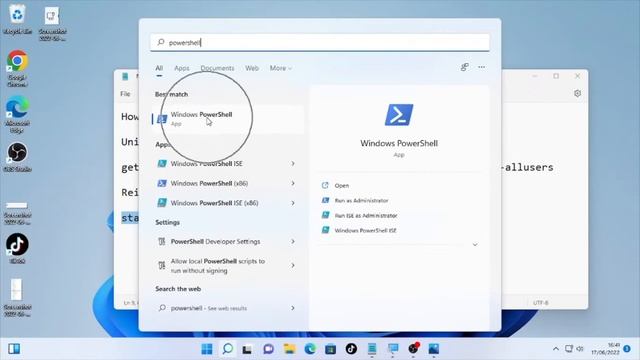
Task: Click the large PowerShell logo in preview pane
Action: pyautogui.click(x=399, y=115)
